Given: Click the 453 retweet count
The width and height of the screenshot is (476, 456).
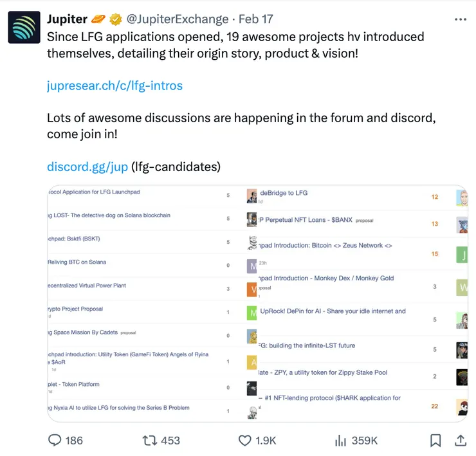Looking at the screenshot, I should [170, 440].
